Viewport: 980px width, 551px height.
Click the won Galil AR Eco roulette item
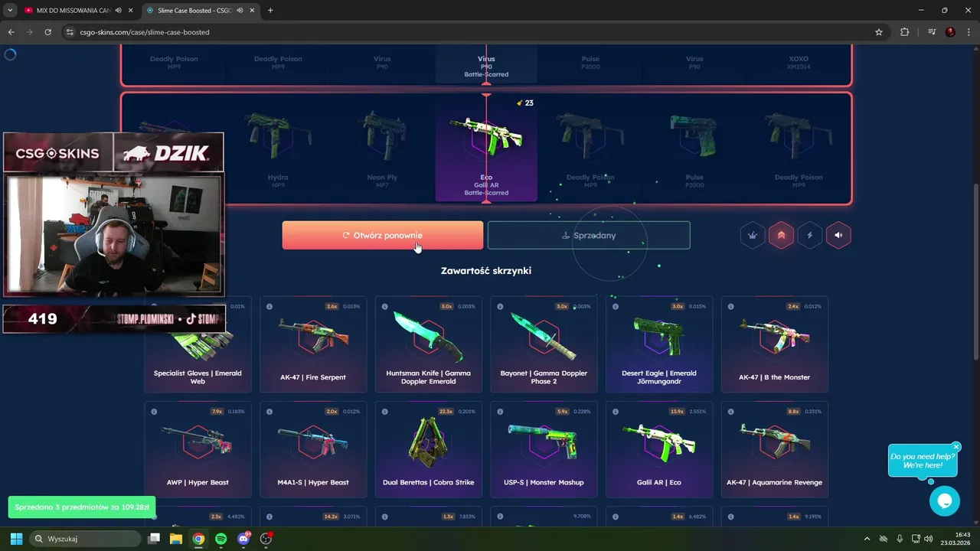pyautogui.click(x=486, y=148)
